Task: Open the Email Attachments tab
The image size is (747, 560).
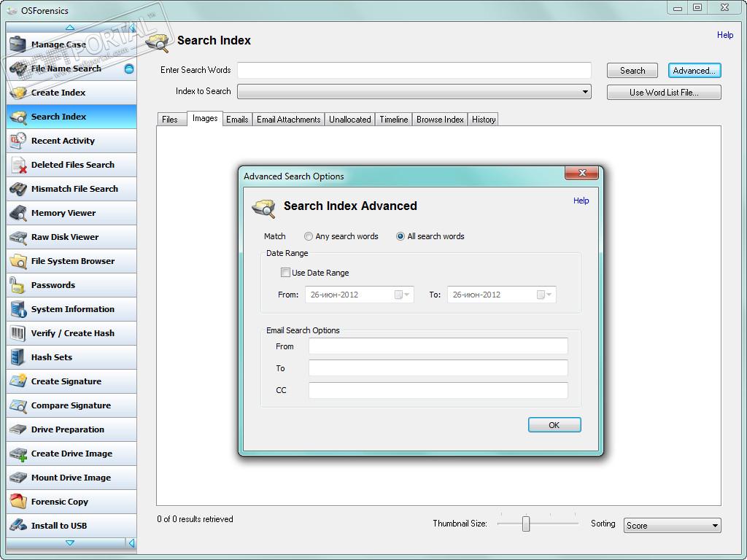Action: pos(289,120)
